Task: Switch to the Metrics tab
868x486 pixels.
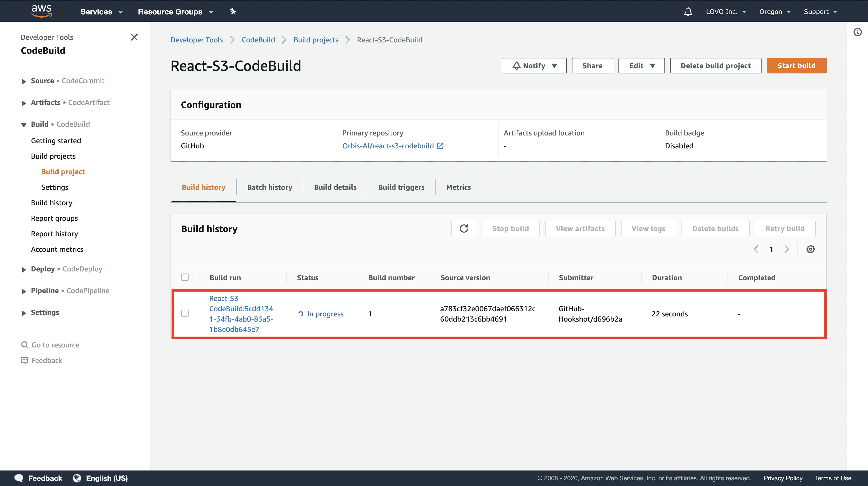Action: [x=458, y=187]
